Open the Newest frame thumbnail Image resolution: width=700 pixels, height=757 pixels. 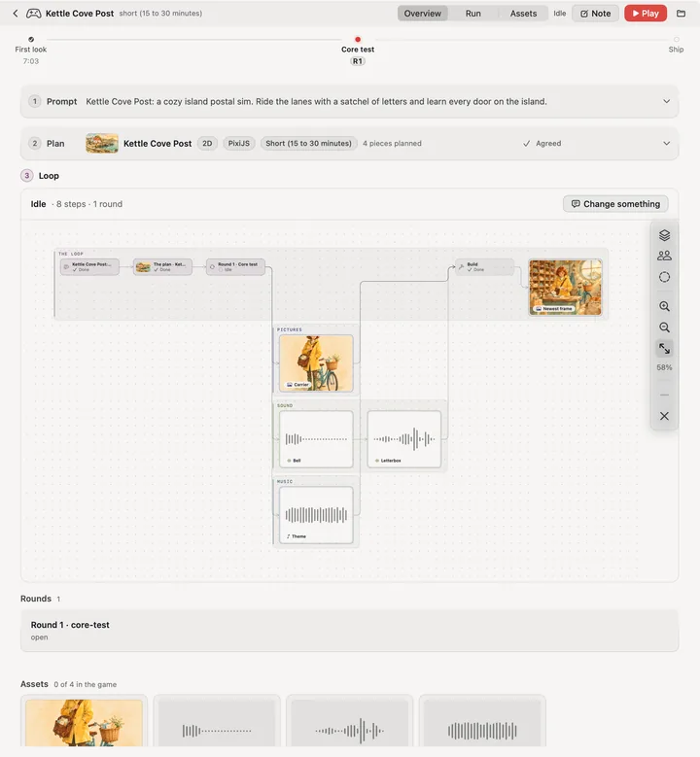566,288
